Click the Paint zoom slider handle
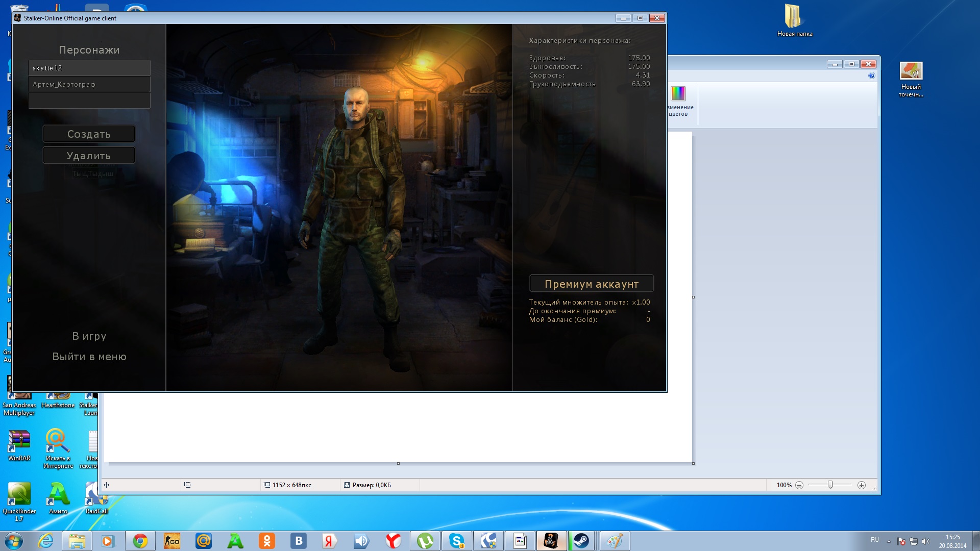This screenshot has width=980, height=551. [x=830, y=485]
